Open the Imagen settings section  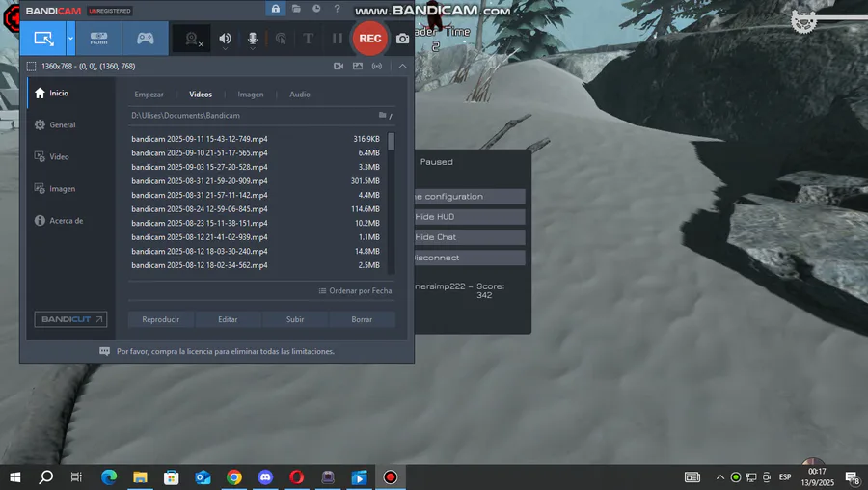(x=70, y=189)
